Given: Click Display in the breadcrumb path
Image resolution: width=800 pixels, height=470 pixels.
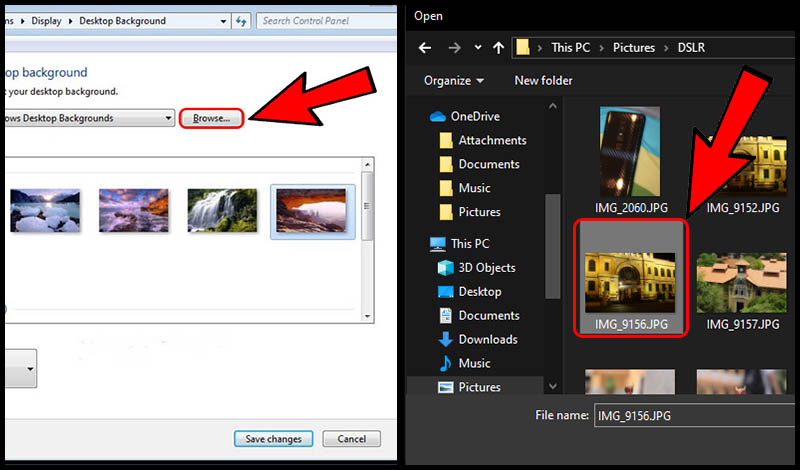Looking at the screenshot, I should (46, 21).
